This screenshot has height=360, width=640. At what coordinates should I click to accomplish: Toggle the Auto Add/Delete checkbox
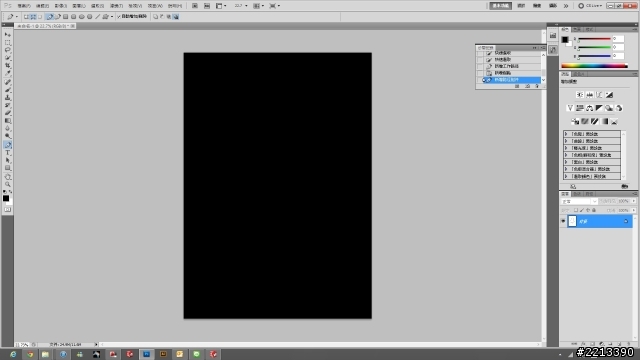click(x=119, y=17)
